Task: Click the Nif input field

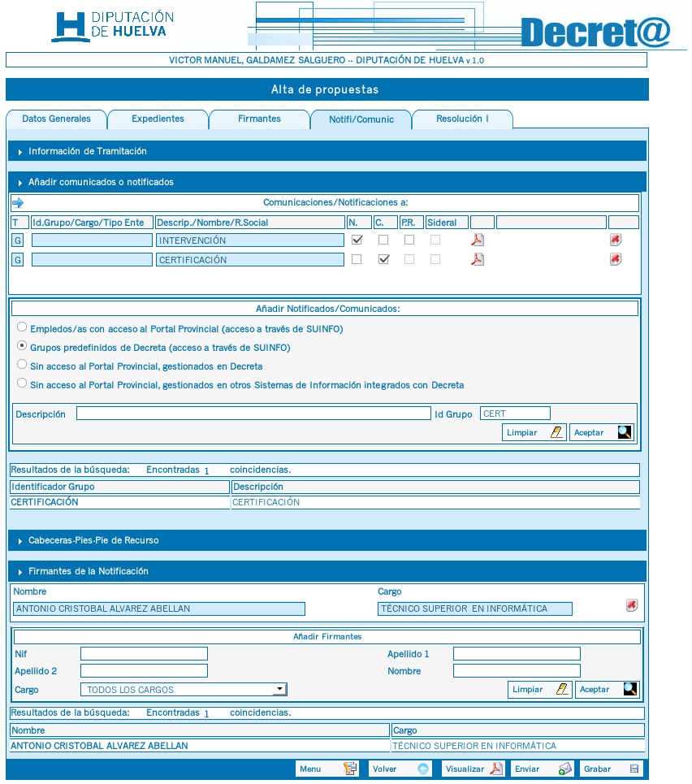Action: (144, 653)
